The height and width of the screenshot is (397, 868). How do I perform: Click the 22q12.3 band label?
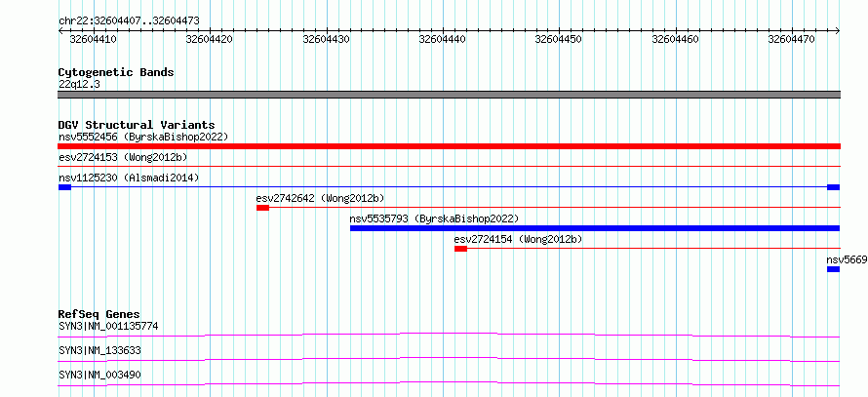(x=79, y=85)
